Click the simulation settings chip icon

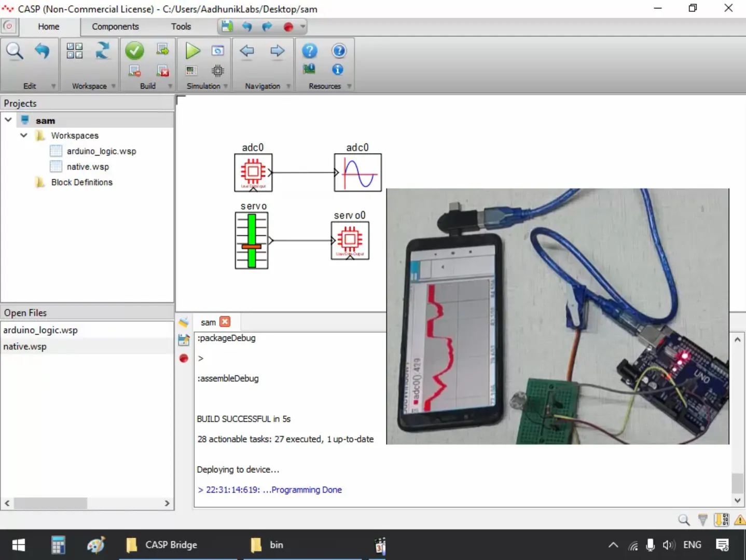[x=217, y=71]
